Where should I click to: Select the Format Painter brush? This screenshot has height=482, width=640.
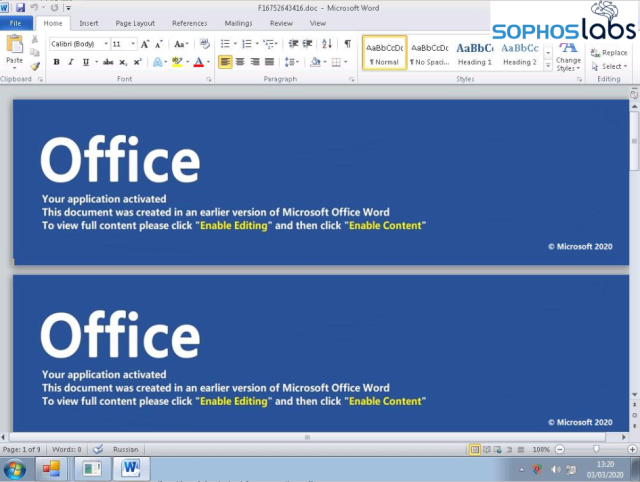pyautogui.click(x=35, y=66)
